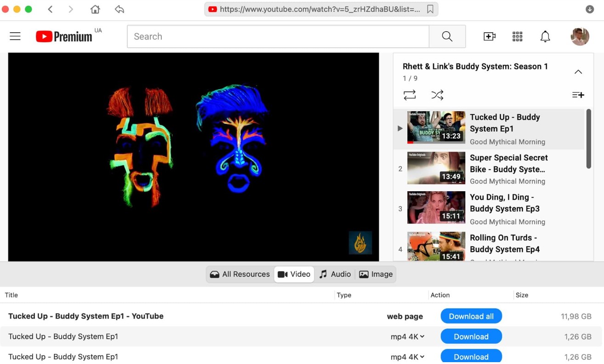
Task: Click the channel watermark in video
Action: (360, 243)
